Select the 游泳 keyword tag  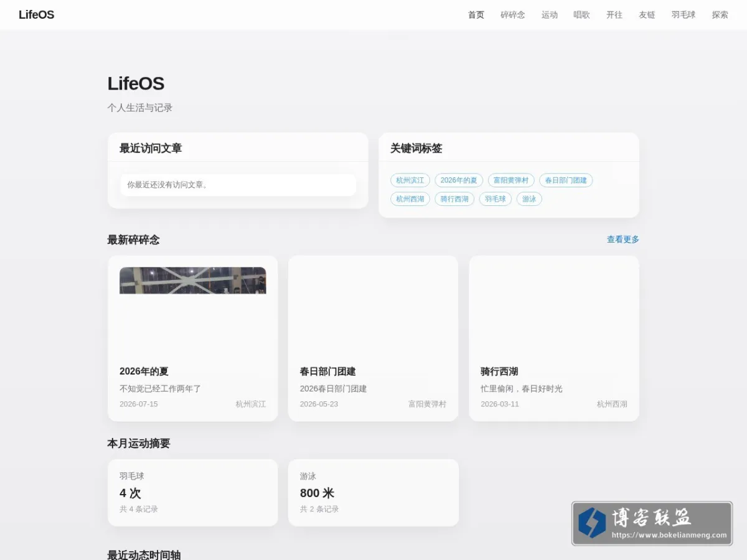529,199
